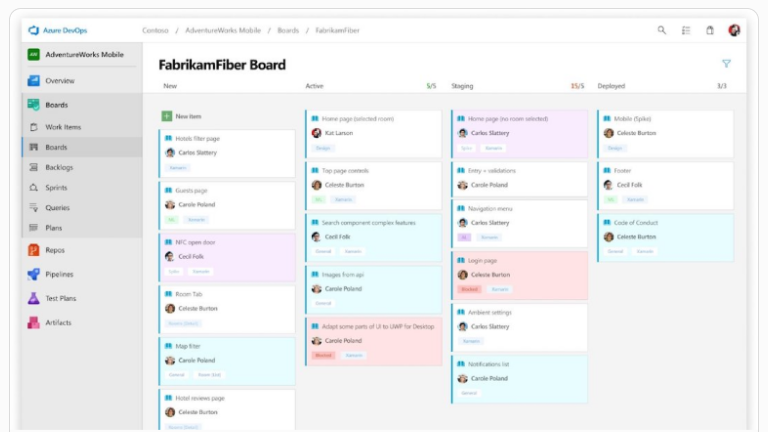768x432 pixels.
Task: Click the book icon on Footer card
Action: (x=607, y=170)
